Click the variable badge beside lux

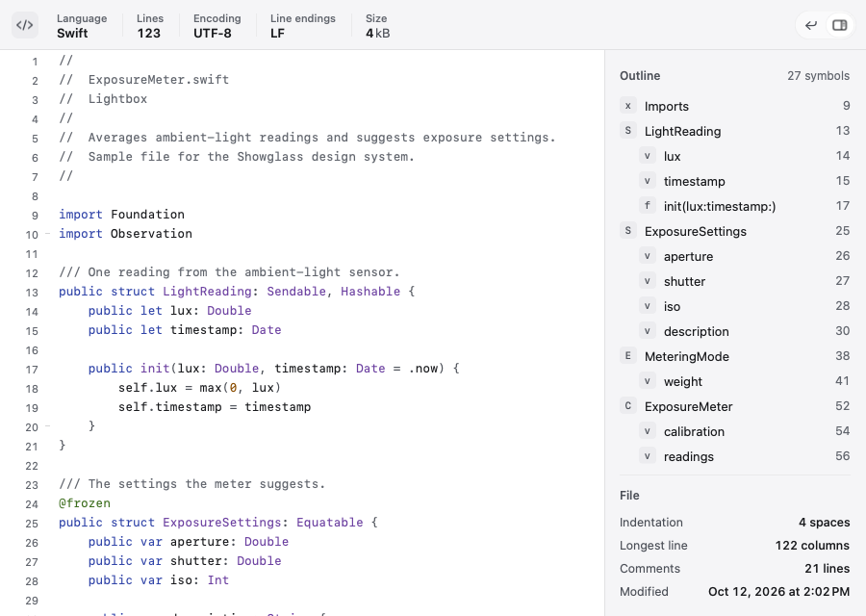pyautogui.click(x=648, y=156)
